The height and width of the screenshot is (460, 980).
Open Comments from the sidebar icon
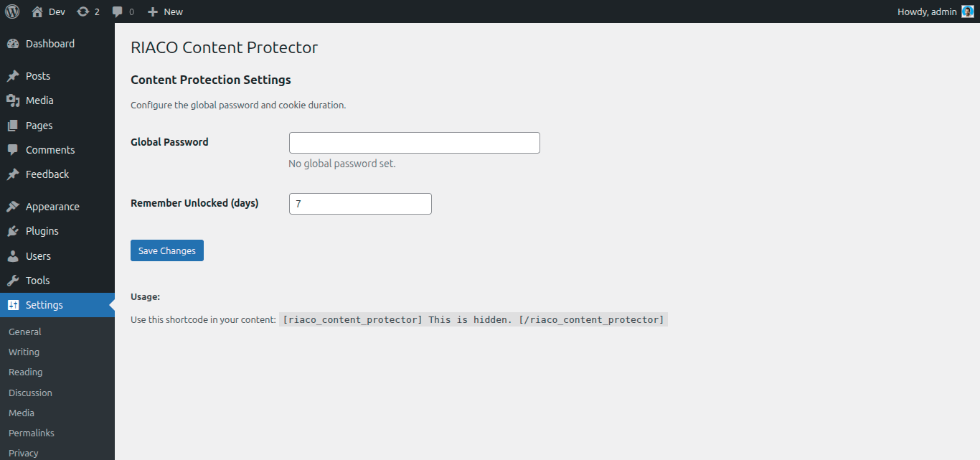[13, 149]
